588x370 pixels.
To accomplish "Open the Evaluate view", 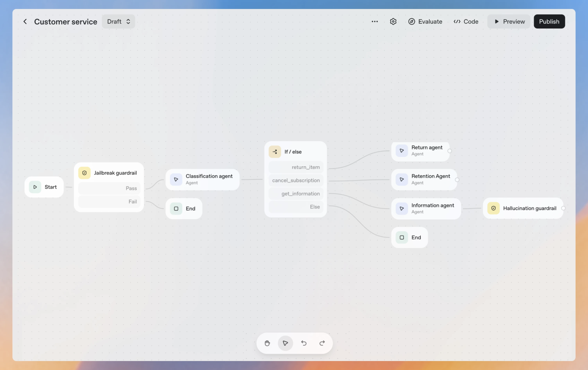I will 425,22.
